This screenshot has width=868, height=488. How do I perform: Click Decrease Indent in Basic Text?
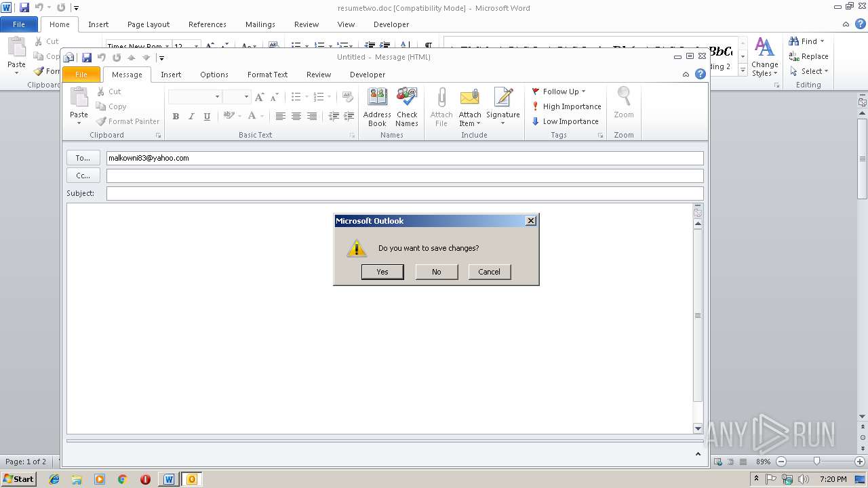333,117
